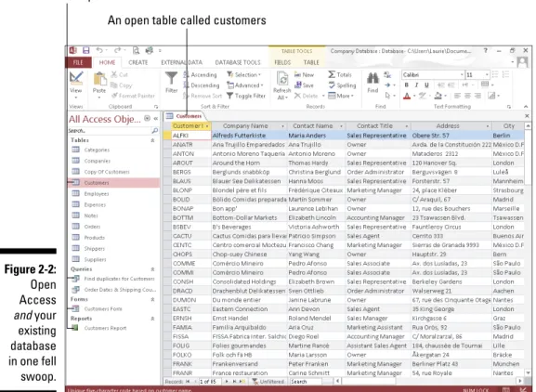
Task: Click the Cut scissors command
Action: click(119, 74)
